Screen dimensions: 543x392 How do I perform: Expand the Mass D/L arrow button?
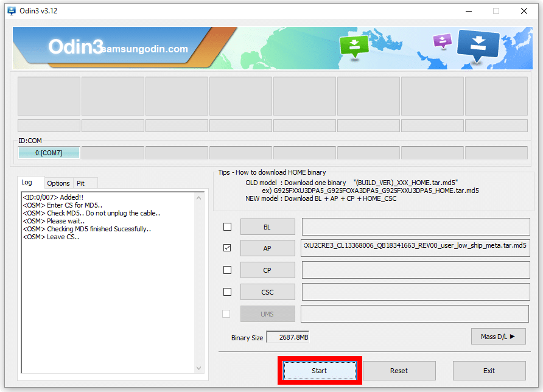pos(499,337)
